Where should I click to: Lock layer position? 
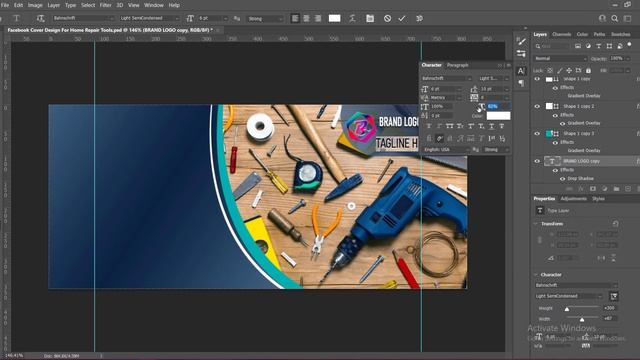569,71
